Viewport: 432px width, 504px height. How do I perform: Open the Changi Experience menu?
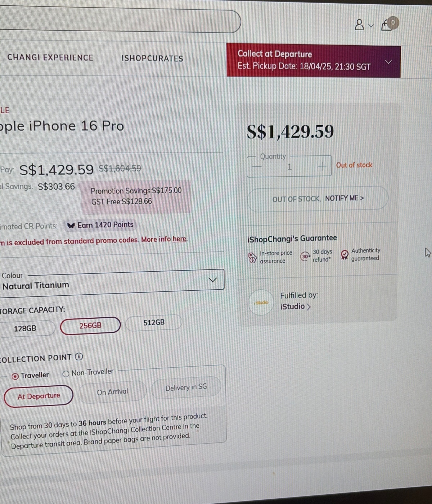click(x=50, y=58)
